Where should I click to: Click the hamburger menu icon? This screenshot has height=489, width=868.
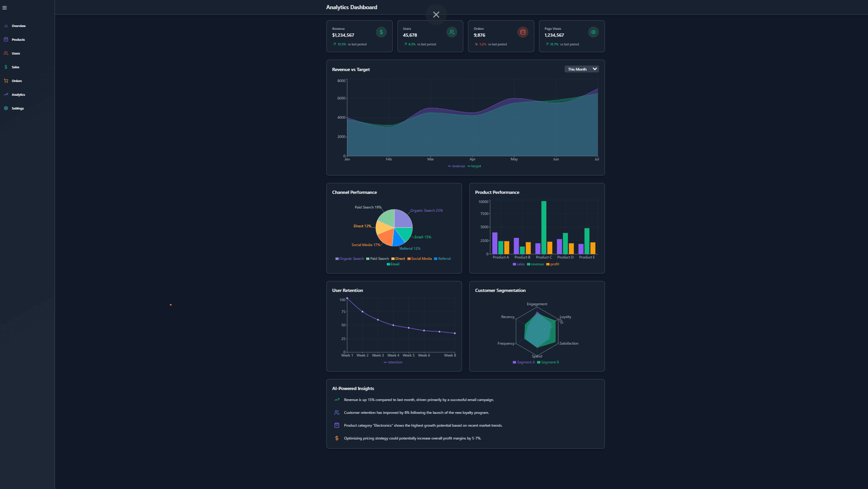click(5, 8)
